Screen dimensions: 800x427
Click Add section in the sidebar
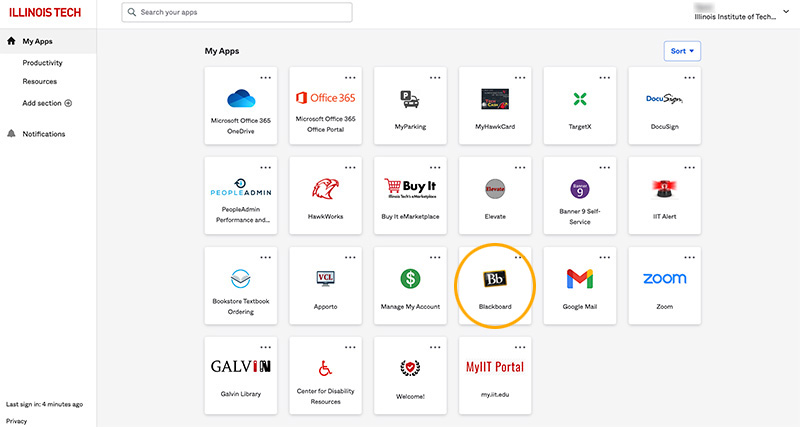[47, 103]
